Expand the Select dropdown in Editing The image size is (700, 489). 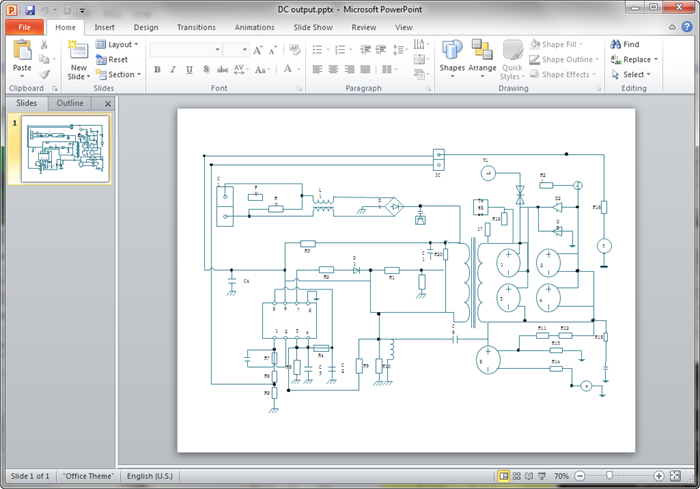tap(634, 74)
